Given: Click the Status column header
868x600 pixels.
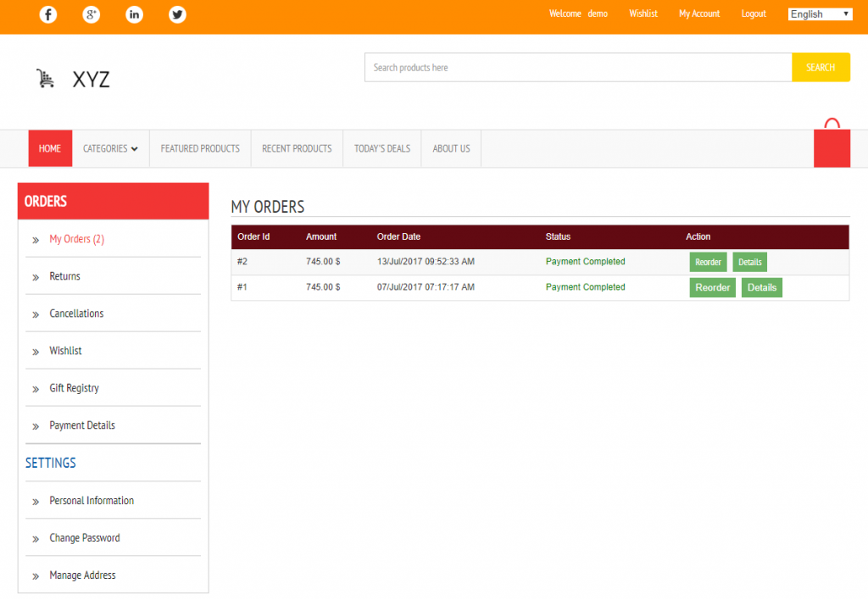Looking at the screenshot, I should tap(558, 236).
